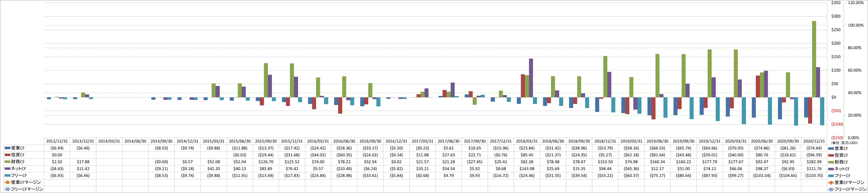Viewport: 868px width, 193px height.
Task: Select the ($103.70) フリーCF cell
Action: click(814, 176)
